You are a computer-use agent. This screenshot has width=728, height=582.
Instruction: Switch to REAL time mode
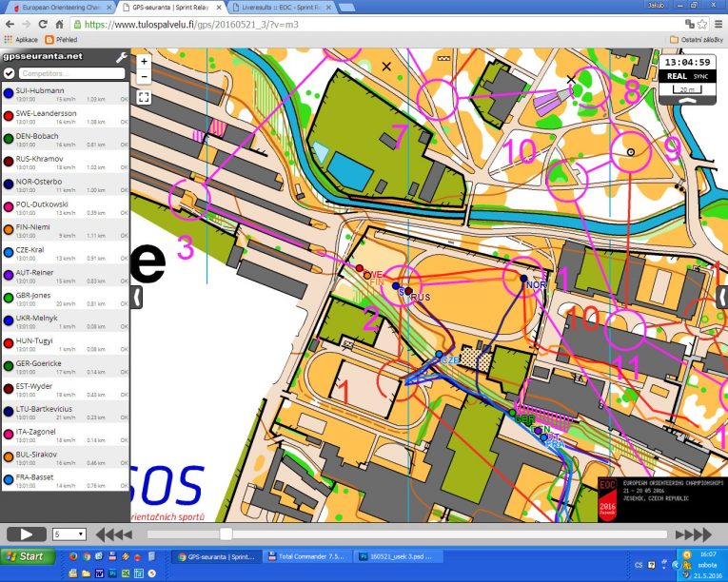tap(677, 74)
